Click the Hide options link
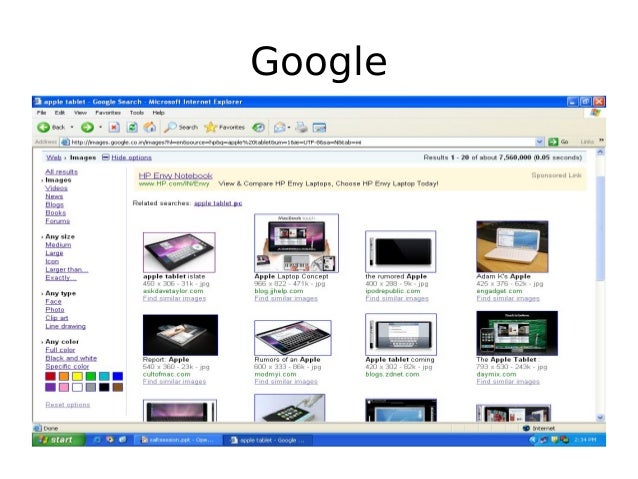The image size is (638, 479). tap(131, 157)
